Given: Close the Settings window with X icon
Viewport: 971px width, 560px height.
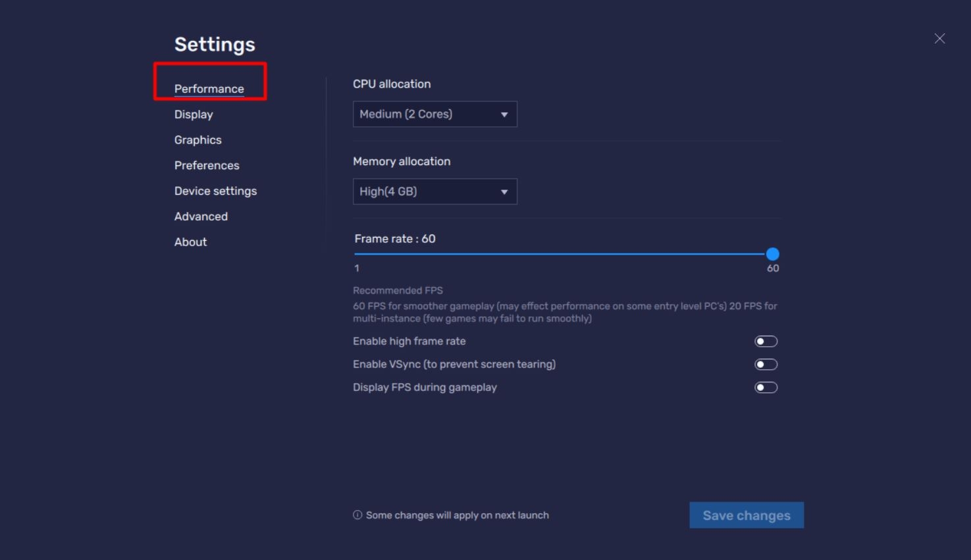Looking at the screenshot, I should [x=939, y=39].
